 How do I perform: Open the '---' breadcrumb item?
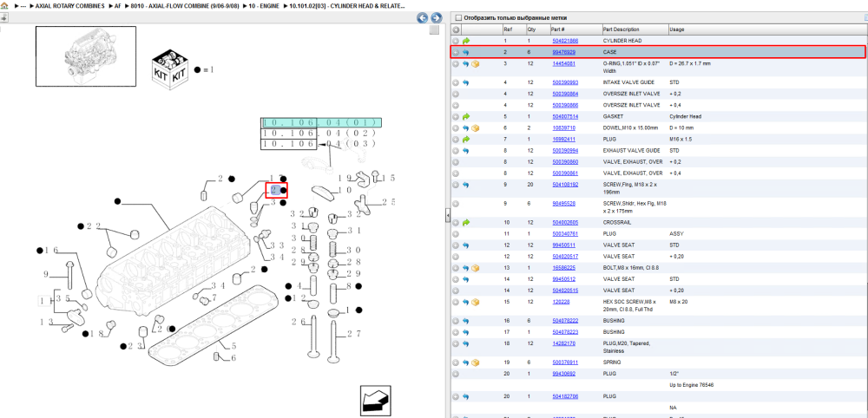(x=23, y=5)
